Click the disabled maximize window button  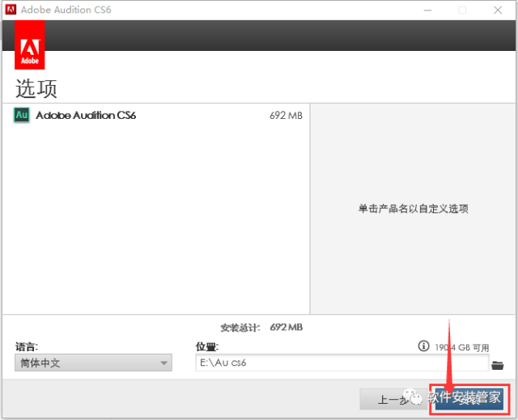click(x=462, y=10)
